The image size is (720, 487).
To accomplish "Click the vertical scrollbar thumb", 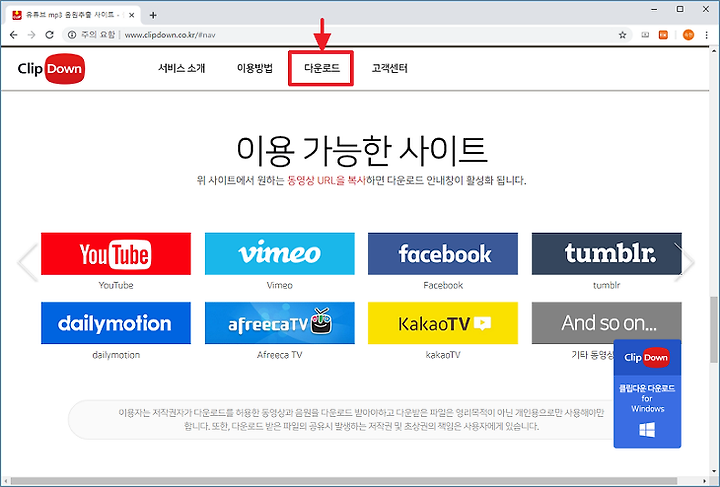I will pos(713,329).
